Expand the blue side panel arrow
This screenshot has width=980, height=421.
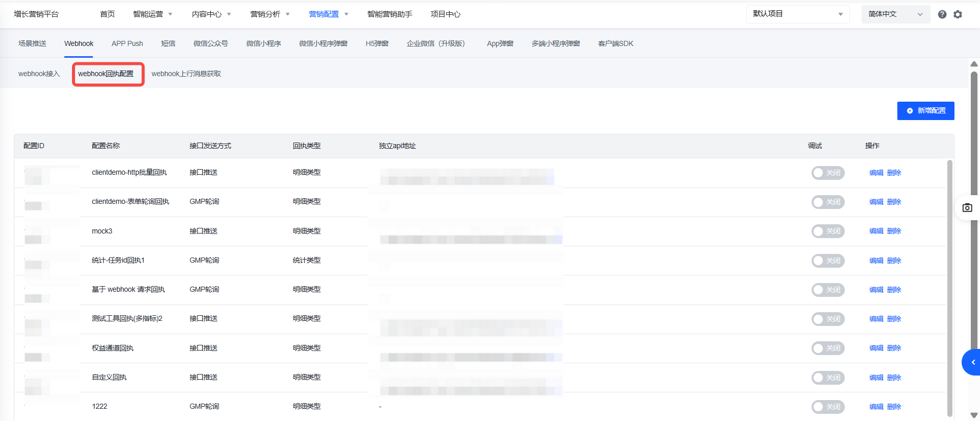[972, 362]
